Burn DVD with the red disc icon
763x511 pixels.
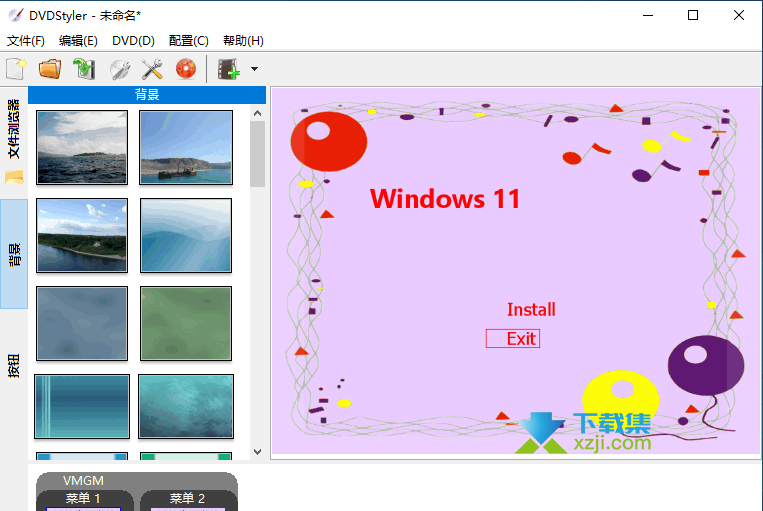pos(186,69)
